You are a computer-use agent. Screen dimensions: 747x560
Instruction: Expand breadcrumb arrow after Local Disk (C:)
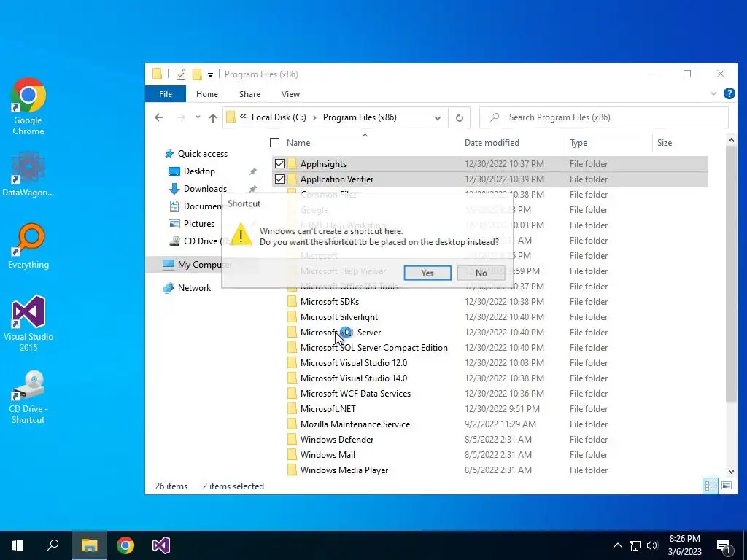point(314,117)
